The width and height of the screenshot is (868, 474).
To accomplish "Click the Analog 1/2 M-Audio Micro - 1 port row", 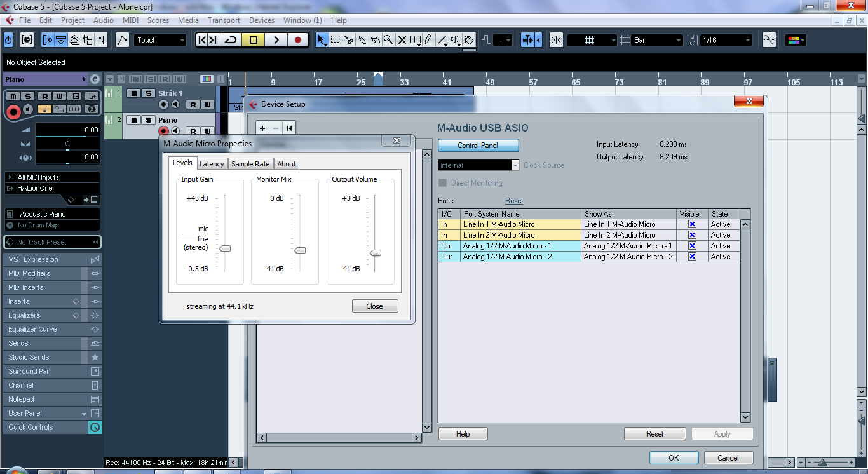I will [521, 246].
